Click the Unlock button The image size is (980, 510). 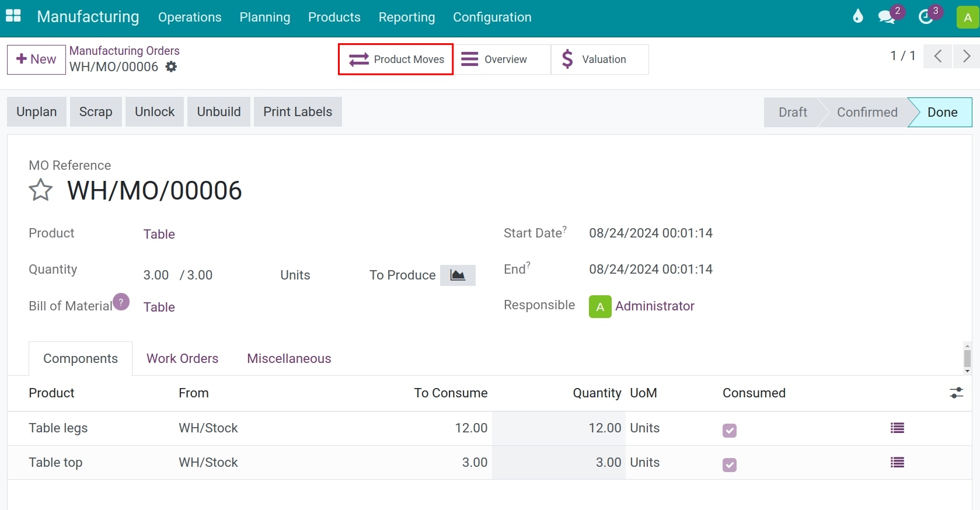pos(155,112)
